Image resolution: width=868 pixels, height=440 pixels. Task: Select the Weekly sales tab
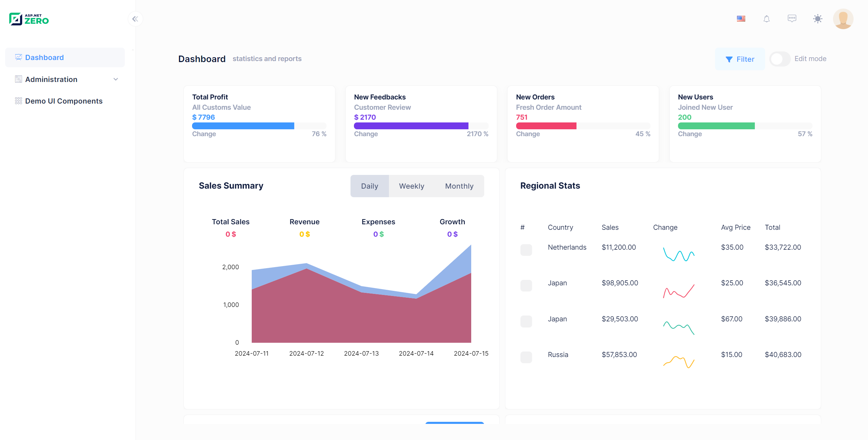(x=411, y=186)
